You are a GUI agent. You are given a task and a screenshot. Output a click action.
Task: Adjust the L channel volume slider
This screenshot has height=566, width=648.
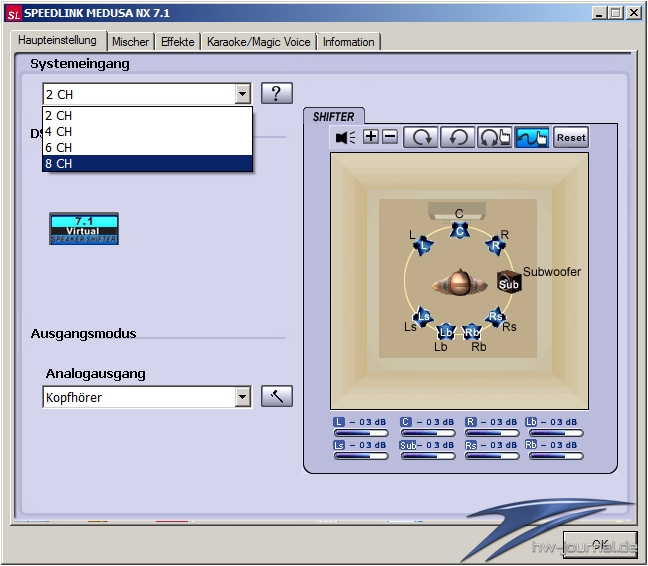[x=361, y=433]
